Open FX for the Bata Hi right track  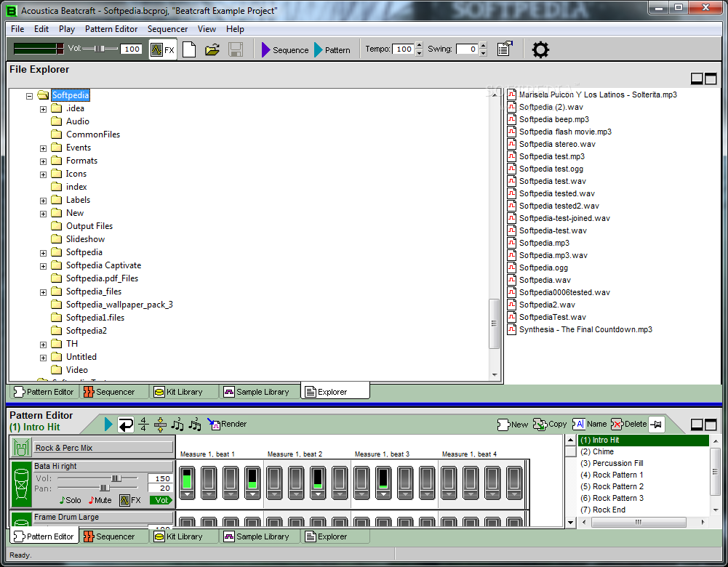tap(130, 500)
